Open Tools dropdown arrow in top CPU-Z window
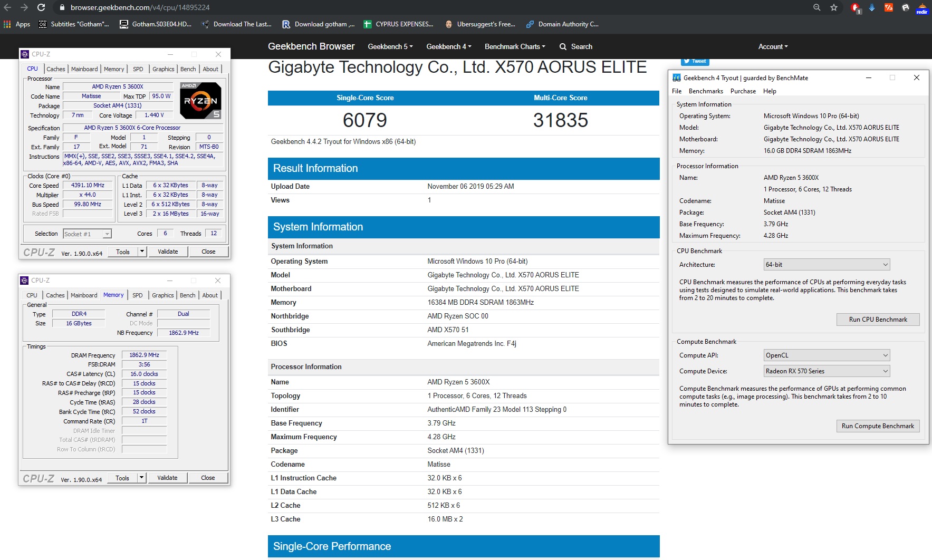The image size is (932, 560). coord(142,252)
